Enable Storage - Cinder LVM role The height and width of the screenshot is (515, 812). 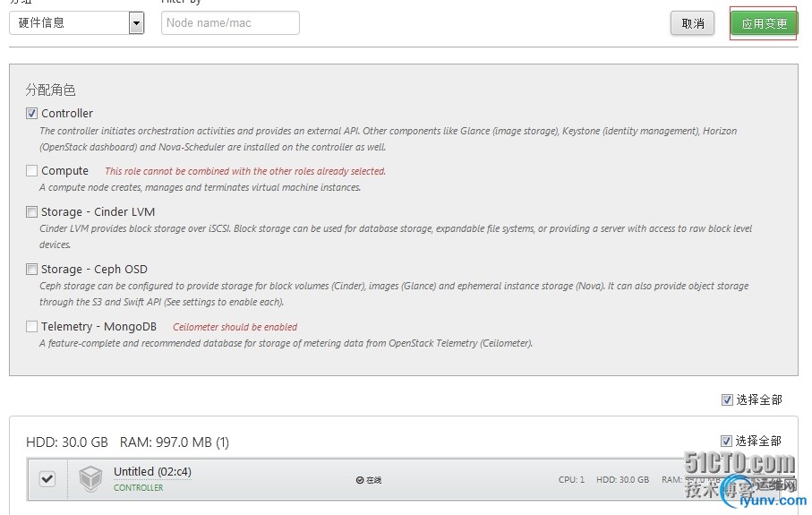(x=31, y=212)
